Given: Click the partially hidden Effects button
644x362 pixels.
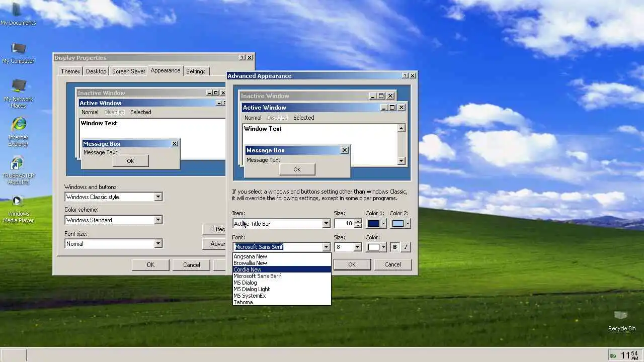Looking at the screenshot, I should tap(215, 229).
